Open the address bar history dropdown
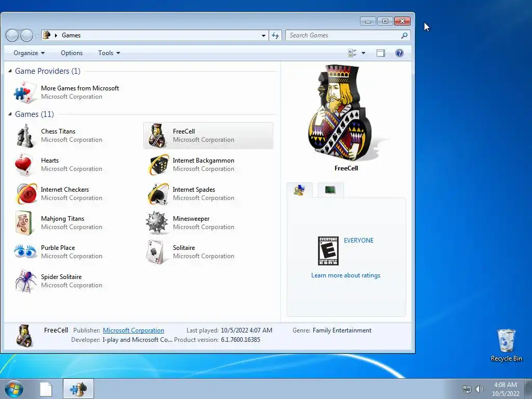This screenshot has width=532, height=399. (x=263, y=35)
